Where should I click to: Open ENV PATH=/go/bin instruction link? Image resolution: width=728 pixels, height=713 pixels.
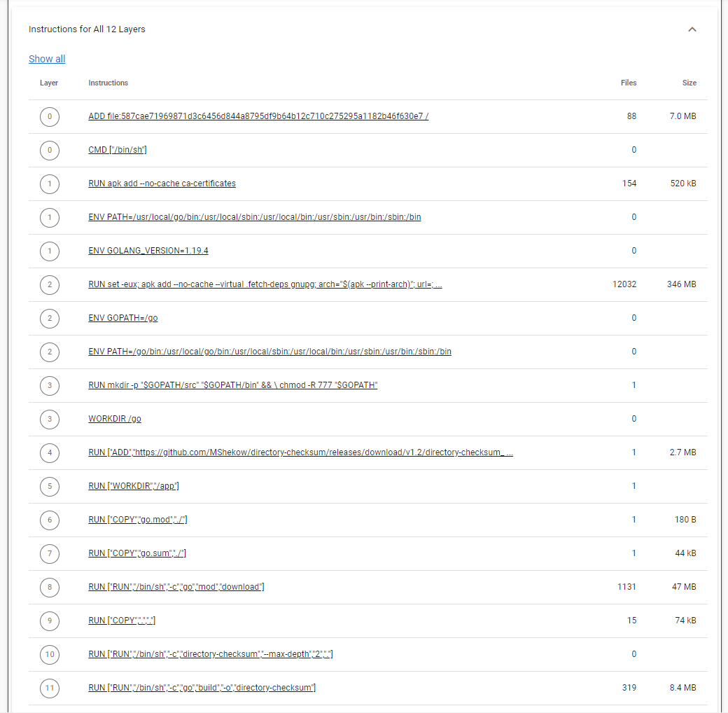click(x=269, y=352)
